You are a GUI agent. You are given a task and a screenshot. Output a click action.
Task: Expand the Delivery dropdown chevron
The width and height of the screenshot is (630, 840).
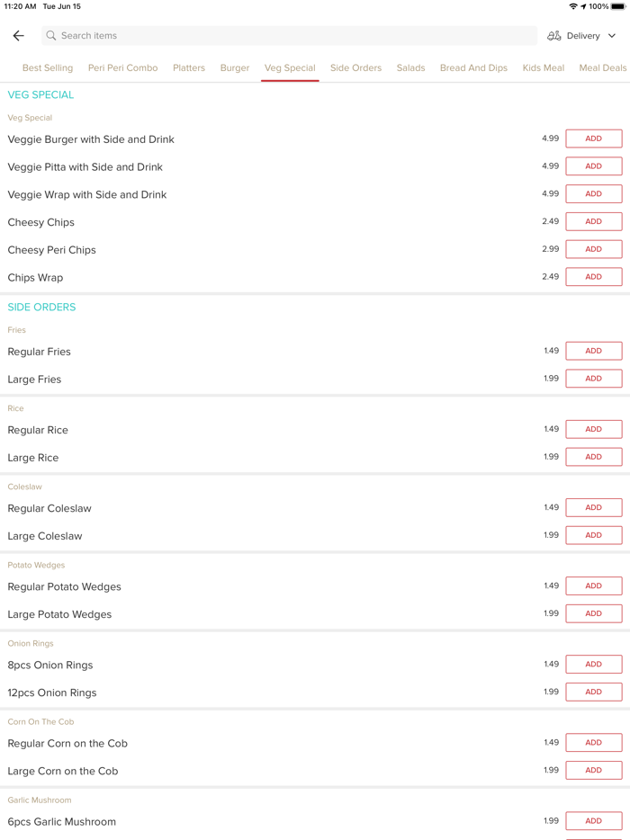pyautogui.click(x=612, y=36)
